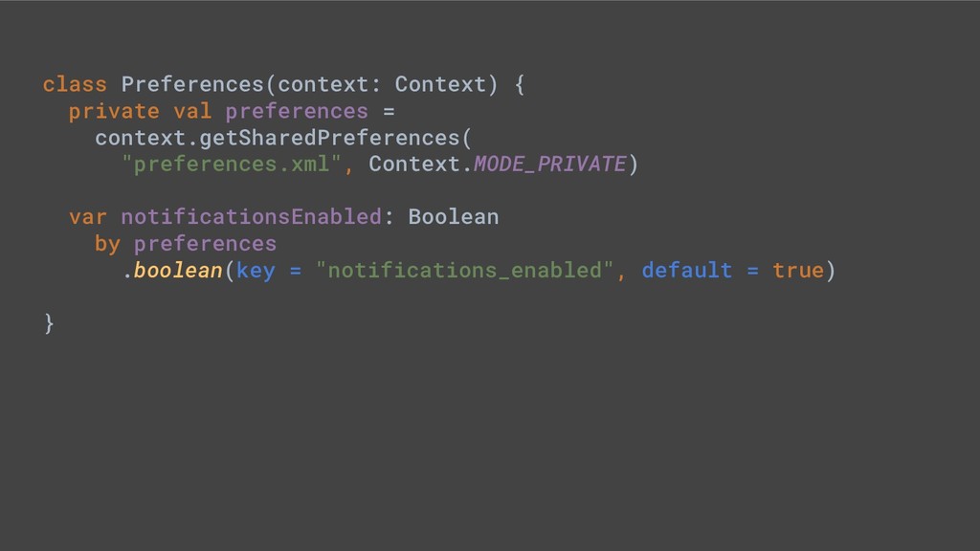This screenshot has width=980, height=551.
Task: Click the "default" named argument
Action: tap(687, 271)
